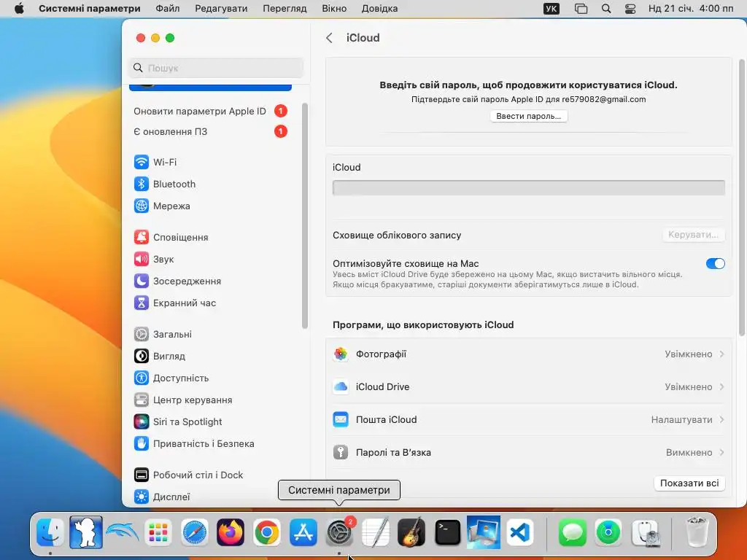The height and width of the screenshot is (560, 747).
Task: Click the date and time in menu bar
Action: click(x=691, y=9)
